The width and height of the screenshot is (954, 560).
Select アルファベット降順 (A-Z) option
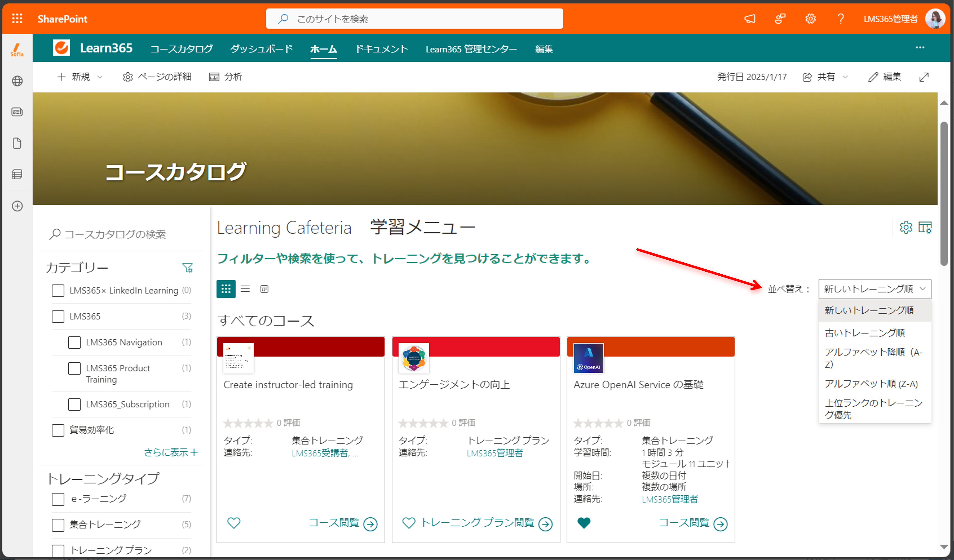click(875, 358)
